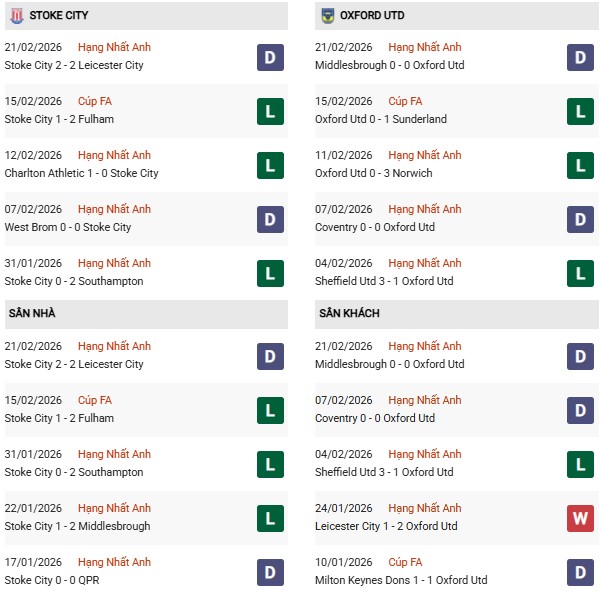Click the D badge for Stoke City 0-0 QPR
Viewport: 600px width, 595px height.
(x=270, y=572)
